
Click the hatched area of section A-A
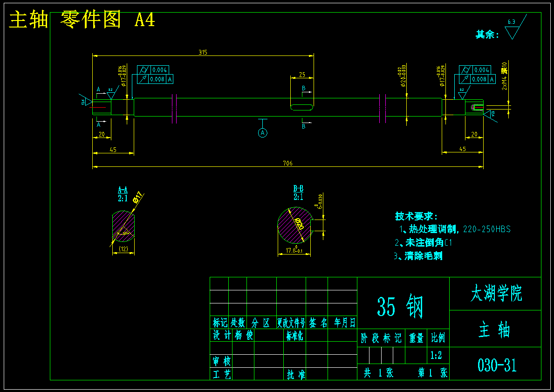click(x=123, y=226)
